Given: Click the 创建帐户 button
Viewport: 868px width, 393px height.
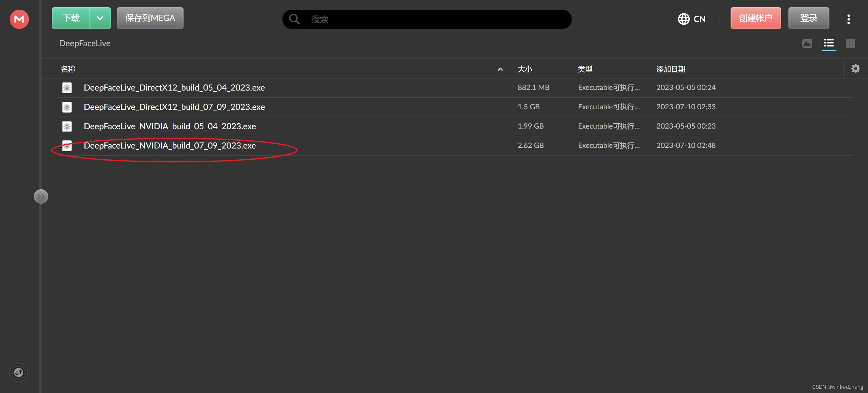Looking at the screenshot, I should (756, 18).
